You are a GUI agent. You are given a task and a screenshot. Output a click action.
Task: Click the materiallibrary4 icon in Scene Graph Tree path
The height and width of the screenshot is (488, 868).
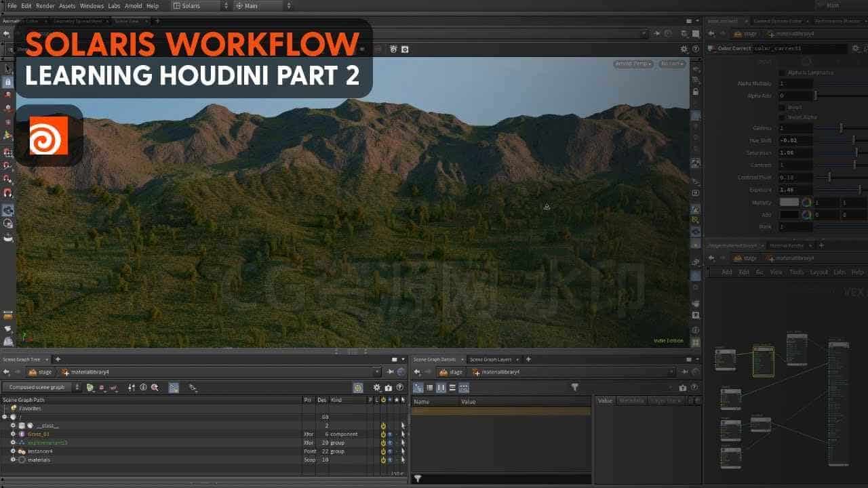coord(65,372)
